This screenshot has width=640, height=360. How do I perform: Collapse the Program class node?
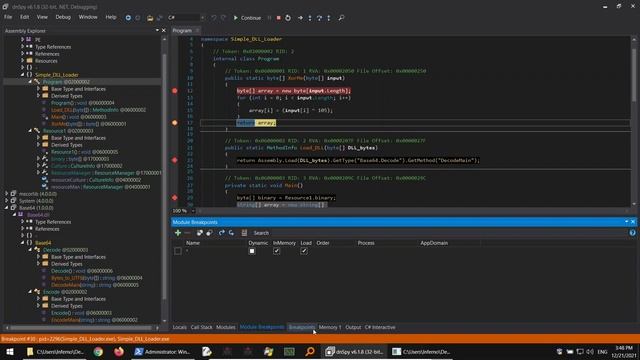click(x=30, y=82)
